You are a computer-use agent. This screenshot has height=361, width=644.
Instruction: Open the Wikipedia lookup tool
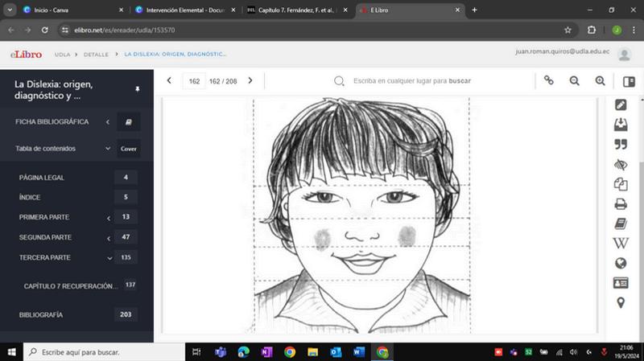coord(621,243)
